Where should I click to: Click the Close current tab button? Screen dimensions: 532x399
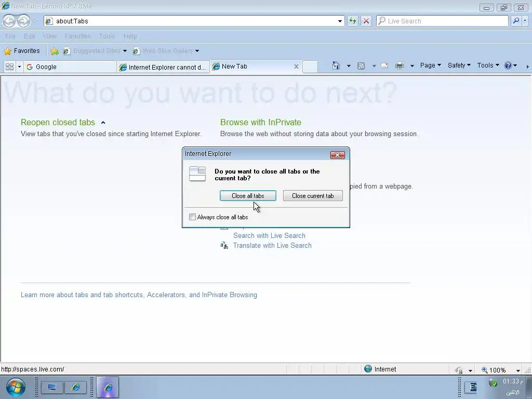coord(313,196)
